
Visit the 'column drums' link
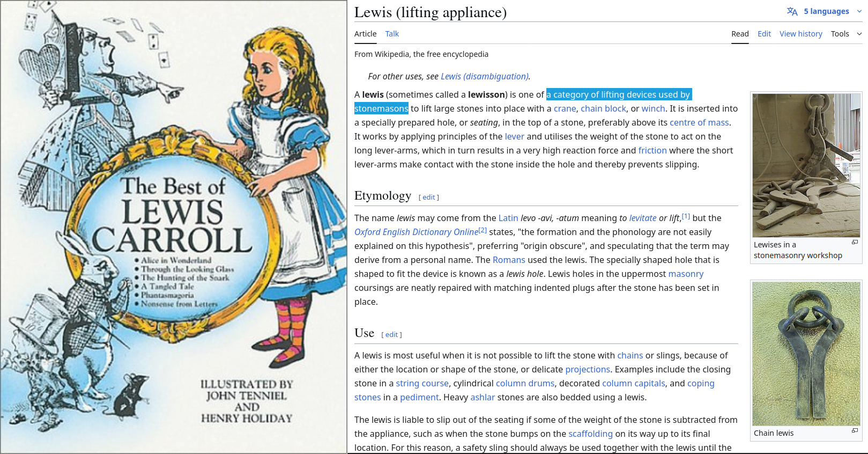(x=525, y=383)
